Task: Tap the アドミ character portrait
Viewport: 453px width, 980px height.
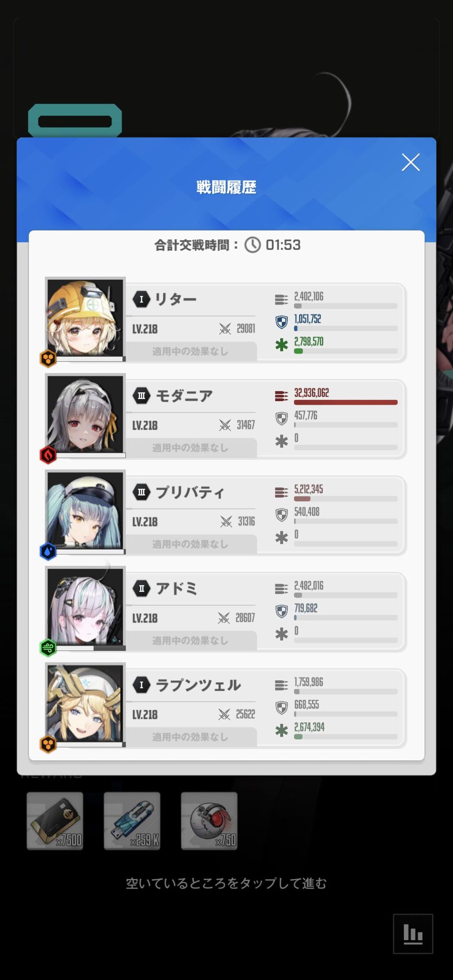Action: [x=85, y=607]
